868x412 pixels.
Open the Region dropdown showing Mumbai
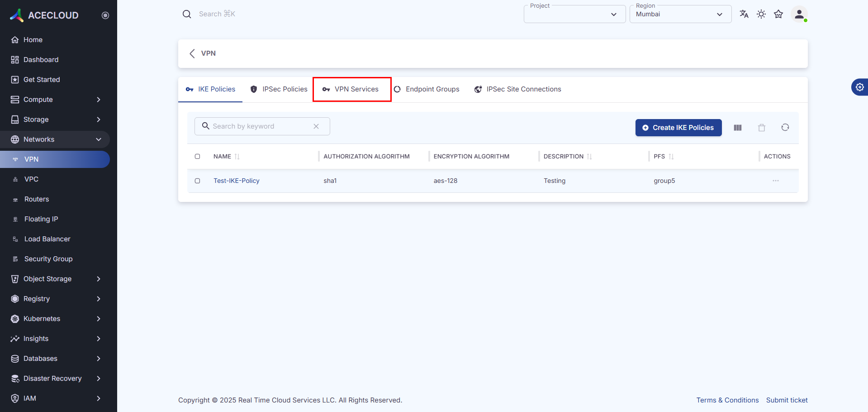pos(680,14)
